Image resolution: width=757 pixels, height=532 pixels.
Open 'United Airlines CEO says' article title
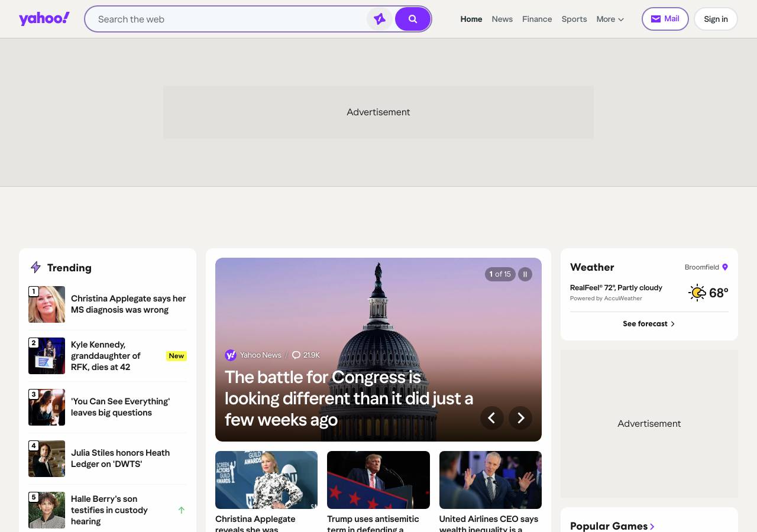[x=489, y=523]
